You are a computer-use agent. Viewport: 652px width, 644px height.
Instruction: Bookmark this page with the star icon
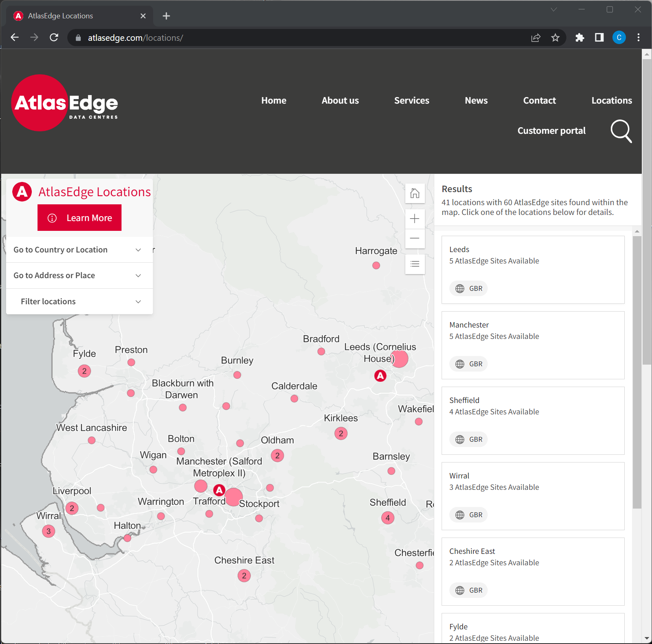pos(555,38)
